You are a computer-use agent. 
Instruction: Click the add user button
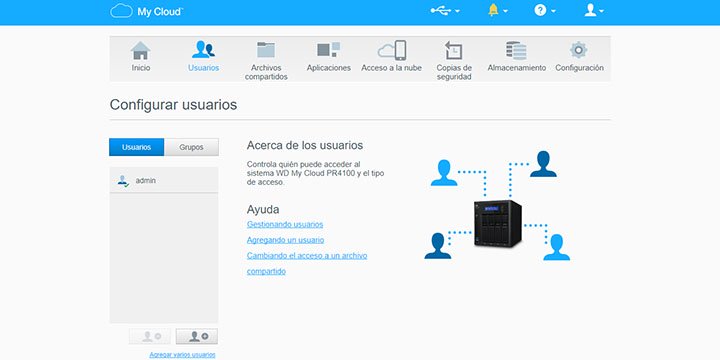pyautogui.click(x=197, y=337)
